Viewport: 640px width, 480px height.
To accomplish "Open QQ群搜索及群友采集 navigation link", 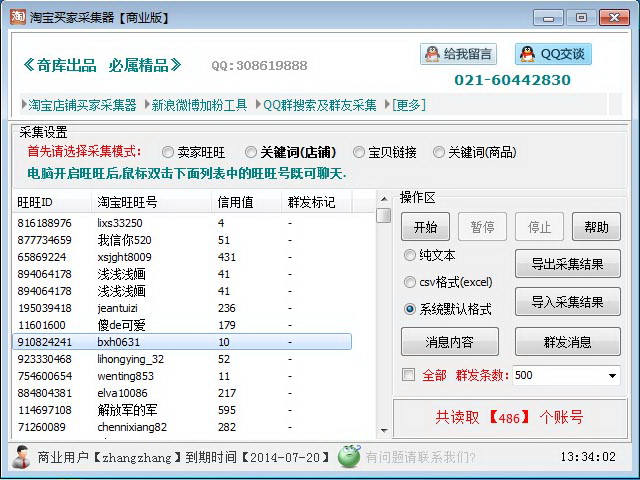I will (x=320, y=105).
